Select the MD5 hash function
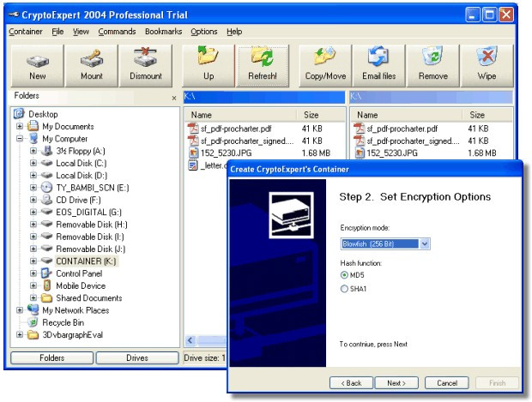The height and width of the screenshot is (402, 532). point(344,275)
